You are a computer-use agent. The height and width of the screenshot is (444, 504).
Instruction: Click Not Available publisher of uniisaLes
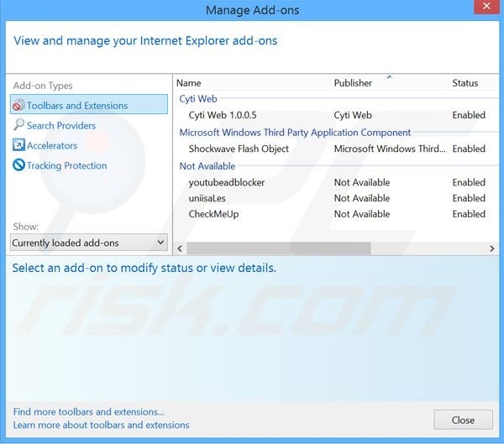(361, 198)
